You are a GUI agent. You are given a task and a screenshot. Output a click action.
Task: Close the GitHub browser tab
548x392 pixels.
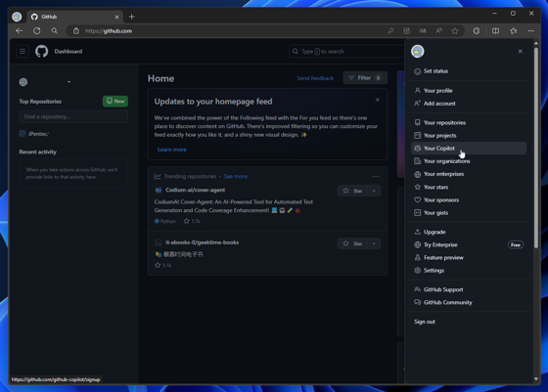pyautogui.click(x=116, y=17)
